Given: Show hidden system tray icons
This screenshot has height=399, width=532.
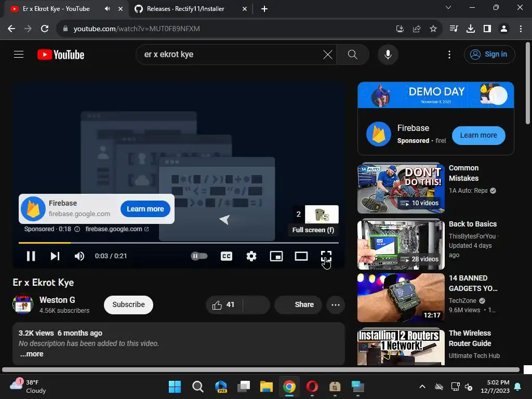Looking at the screenshot, I should pyautogui.click(x=422, y=387).
